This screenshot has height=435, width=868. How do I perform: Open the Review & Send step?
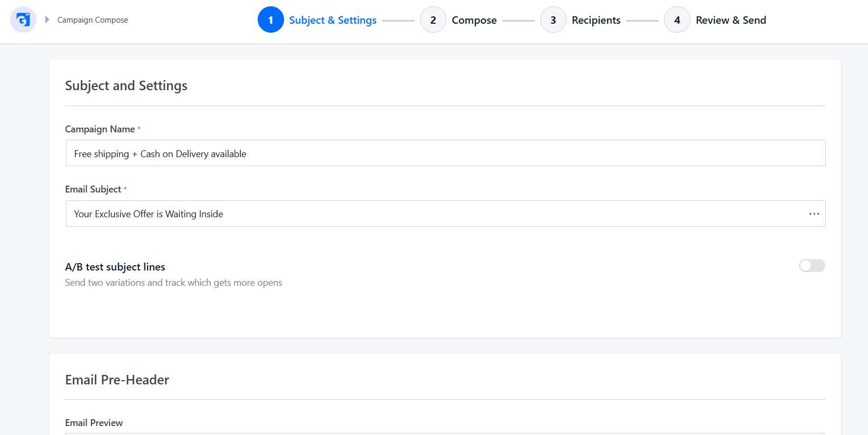click(731, 20)
